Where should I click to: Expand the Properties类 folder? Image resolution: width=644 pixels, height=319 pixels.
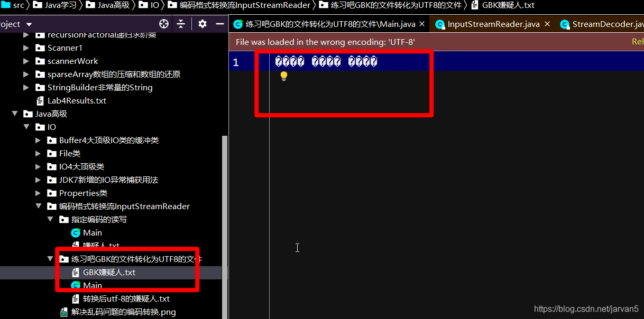(38, 193)
